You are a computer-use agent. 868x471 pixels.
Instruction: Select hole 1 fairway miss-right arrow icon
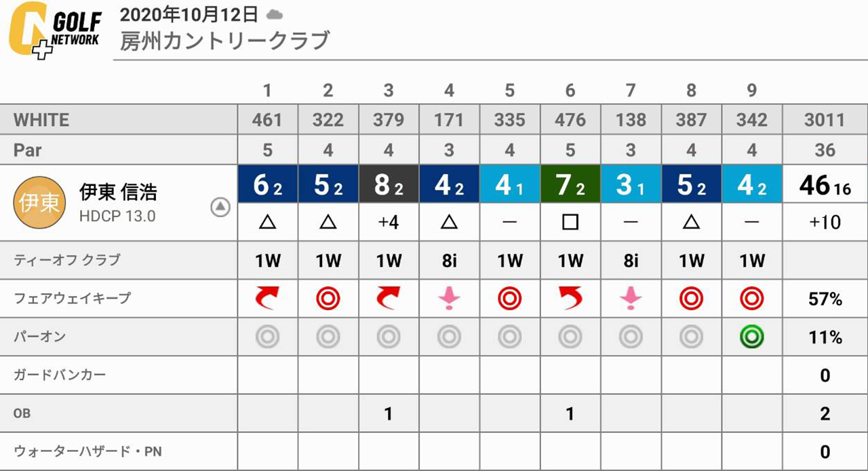tap(267, 298)
